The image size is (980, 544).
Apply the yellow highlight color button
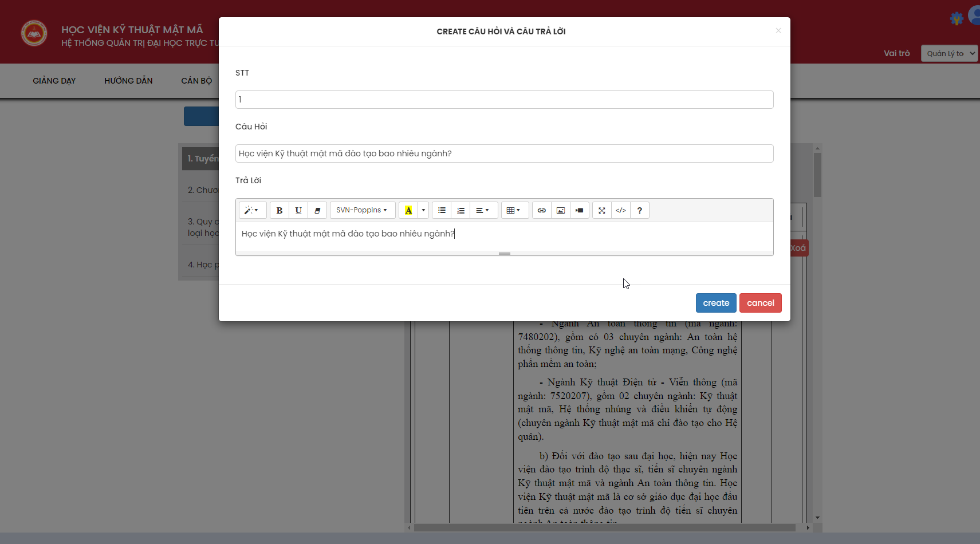pyautogui.click(x=408, y=210)
